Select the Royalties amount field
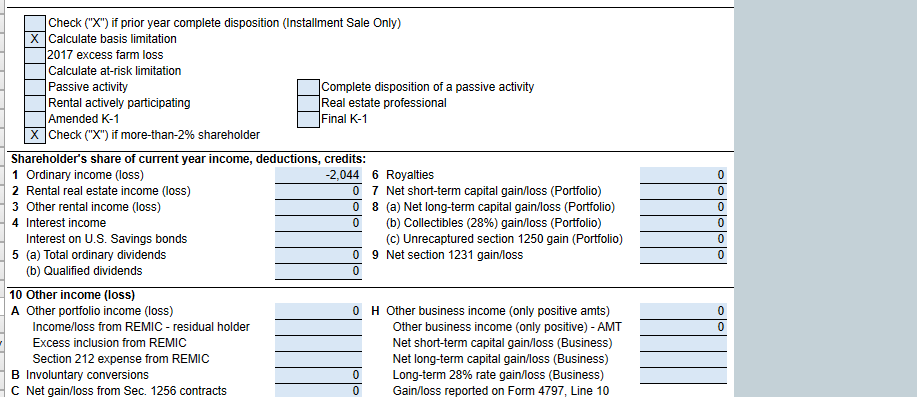This screenshot has width=917, height=397. tap(683, 175)
